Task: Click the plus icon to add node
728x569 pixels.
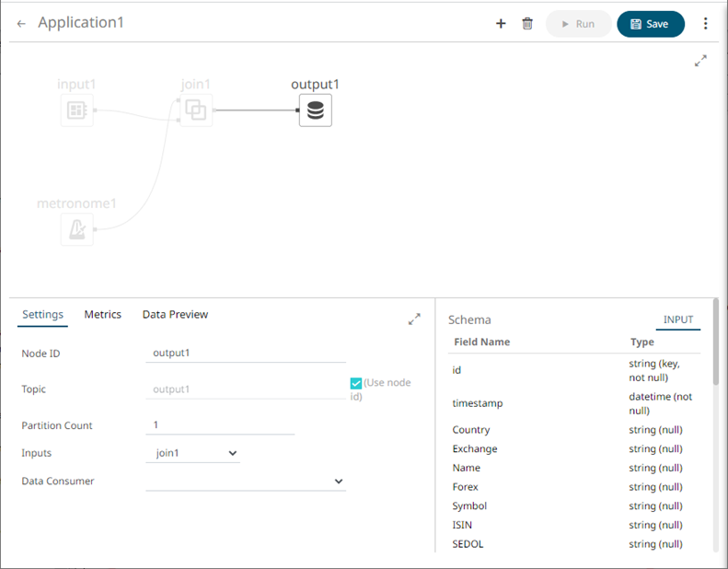Action: click(501, 24)
